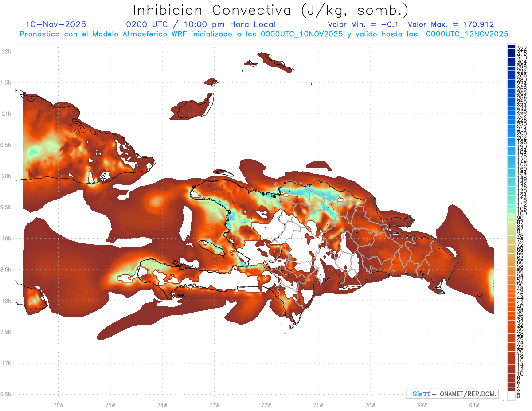Click the '20N' latitude label
The height and width of the screenshot is (411, 532).
[7, 176]
